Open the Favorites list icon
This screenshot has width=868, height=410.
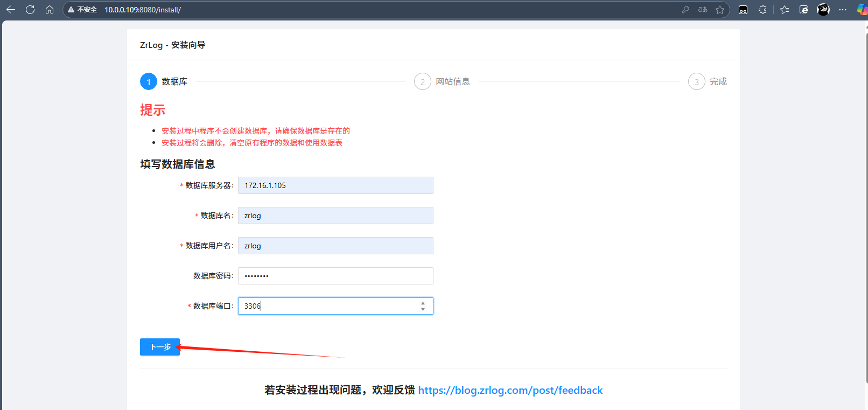(x=785, y=10)
